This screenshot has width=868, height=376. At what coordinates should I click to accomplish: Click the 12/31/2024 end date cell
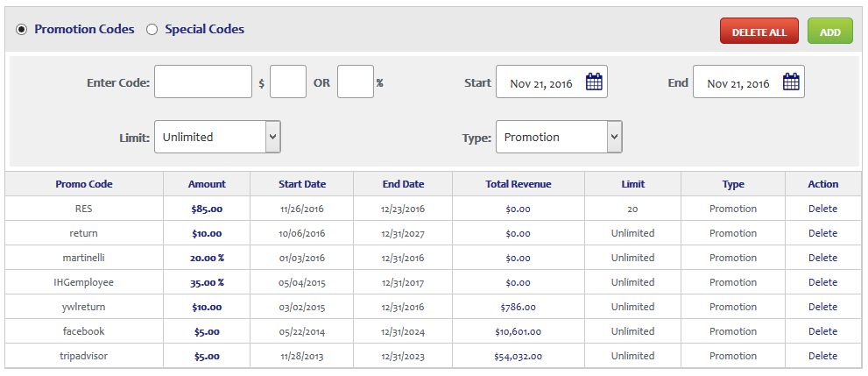pos(402,331)
